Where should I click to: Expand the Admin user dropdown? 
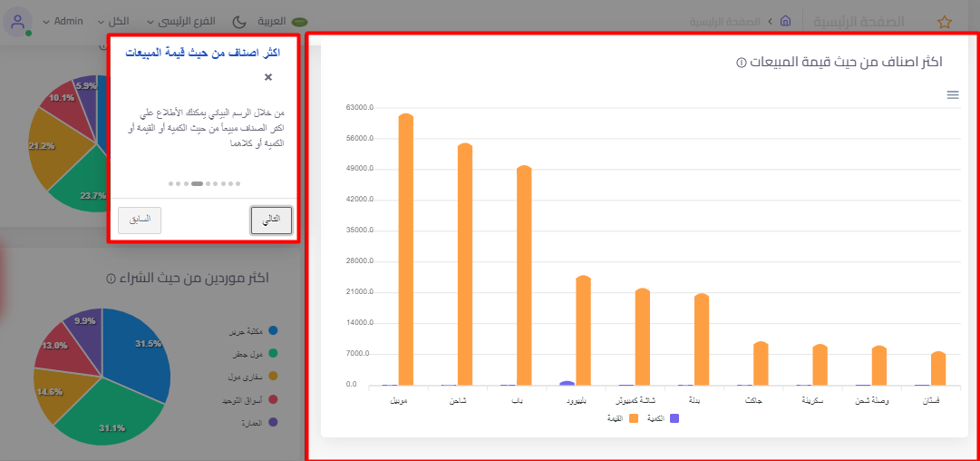coord(74,21)
